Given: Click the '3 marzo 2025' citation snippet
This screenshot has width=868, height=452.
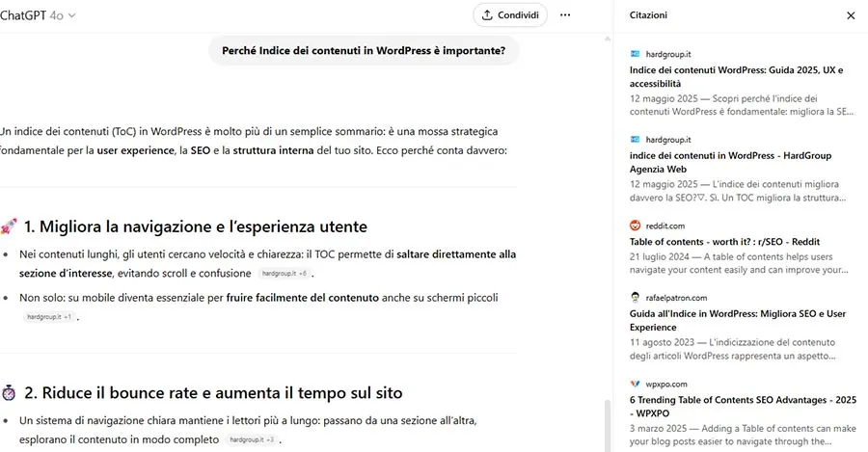Looking at the screenshot, I should click(x=743, y=435).
